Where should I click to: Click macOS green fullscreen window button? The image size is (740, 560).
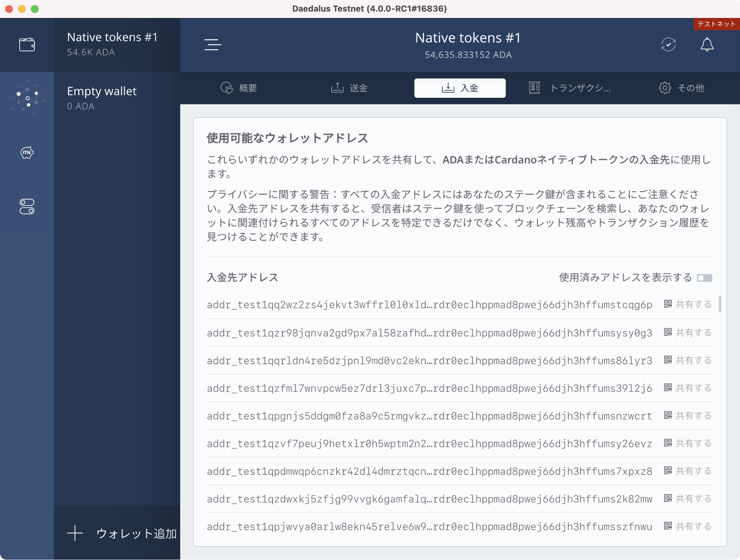point(35,9)
